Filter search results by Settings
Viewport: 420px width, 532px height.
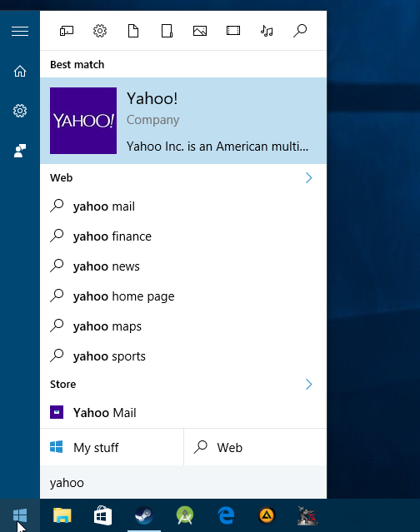point(100,31)
